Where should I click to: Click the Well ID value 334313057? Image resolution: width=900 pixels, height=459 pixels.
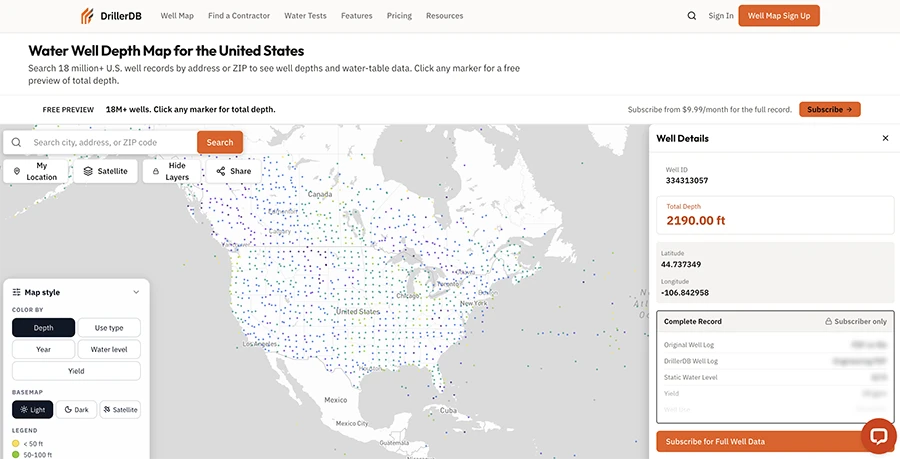point(687,180)
